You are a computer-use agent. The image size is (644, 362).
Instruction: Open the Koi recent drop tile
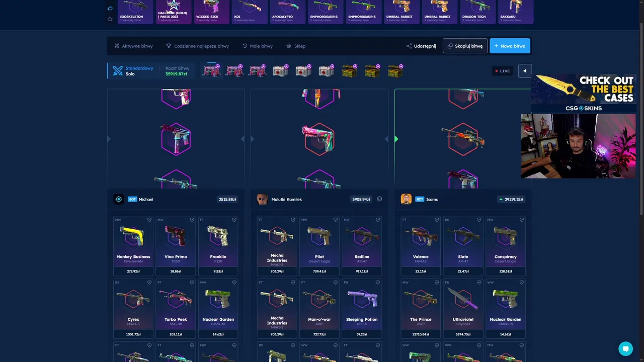(250, 12)
